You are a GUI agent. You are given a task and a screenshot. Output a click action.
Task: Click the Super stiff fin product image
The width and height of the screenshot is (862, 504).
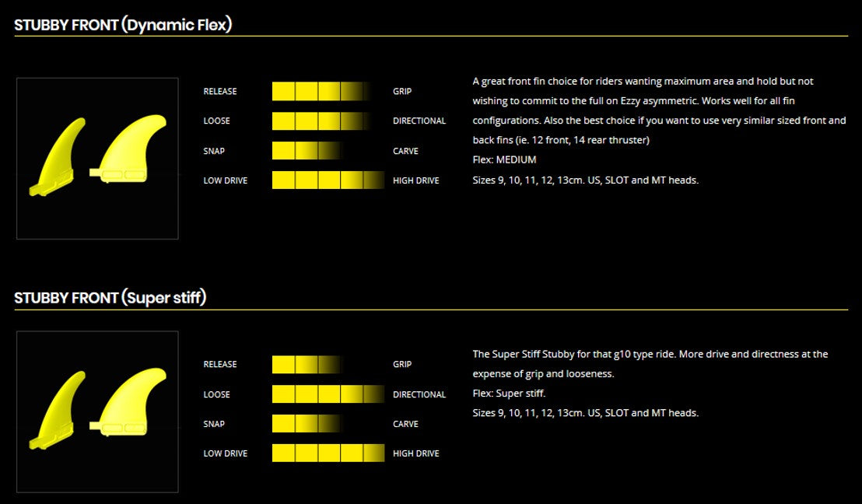tap(97, 411)
